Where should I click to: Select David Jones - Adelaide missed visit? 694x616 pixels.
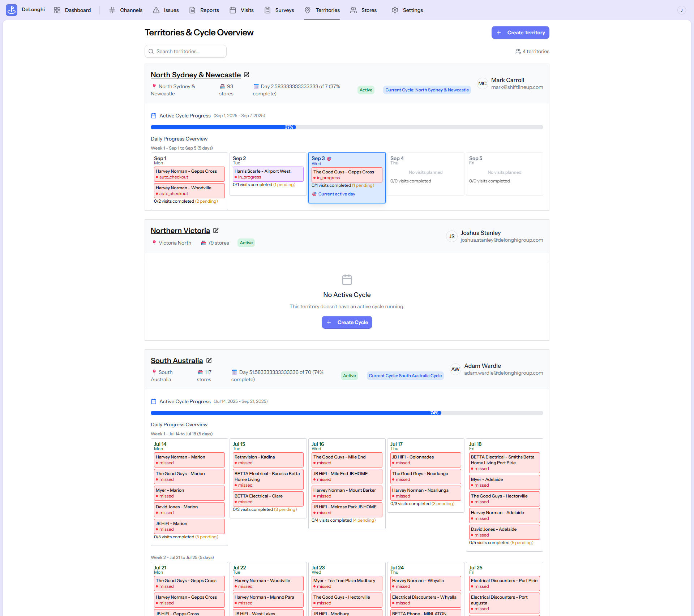click(505, 532)
